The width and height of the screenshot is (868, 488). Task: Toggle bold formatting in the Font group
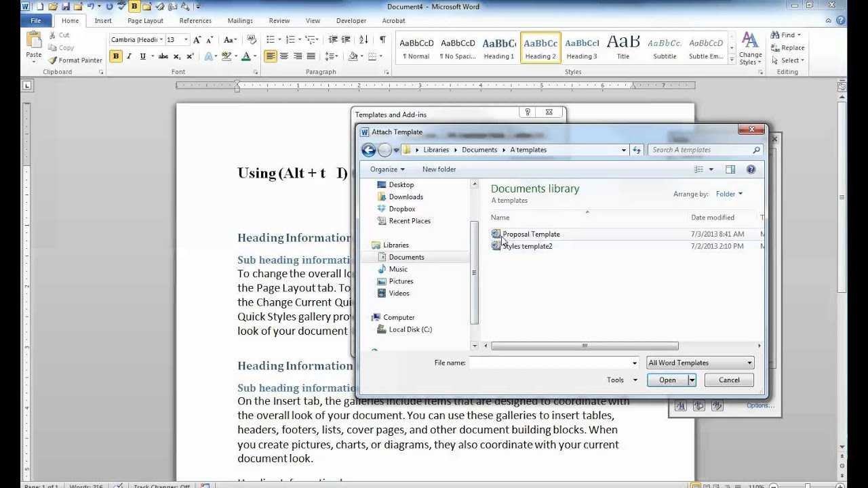pyautogui.click(x=115, y=56)
